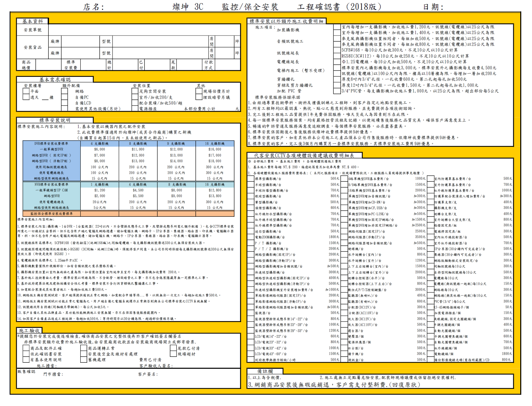532x406 pixels.
Task: Click the blank 商品總價 field
Action: coord(48,65)
